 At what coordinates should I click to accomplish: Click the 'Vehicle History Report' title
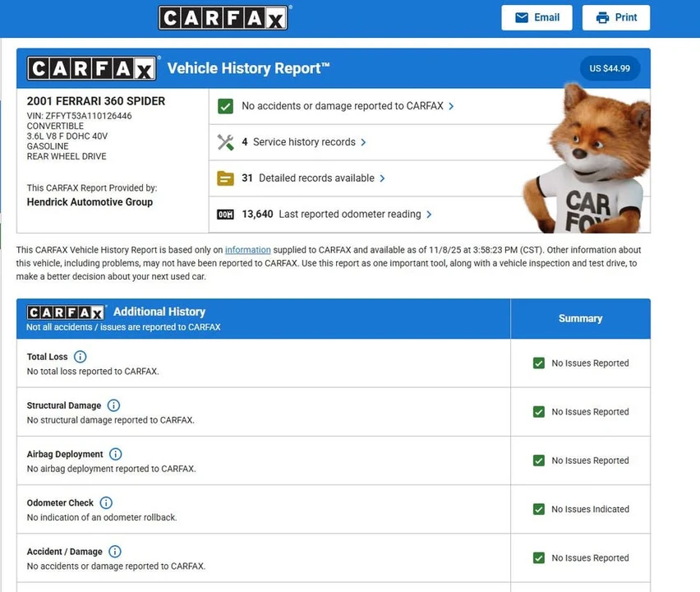click(x=248, y=68)
